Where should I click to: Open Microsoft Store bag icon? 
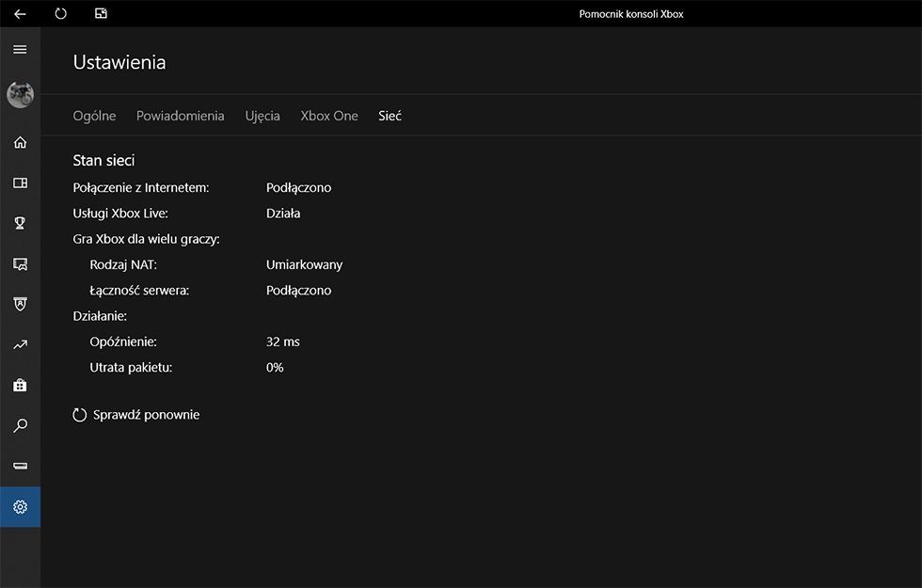point(20,386)
